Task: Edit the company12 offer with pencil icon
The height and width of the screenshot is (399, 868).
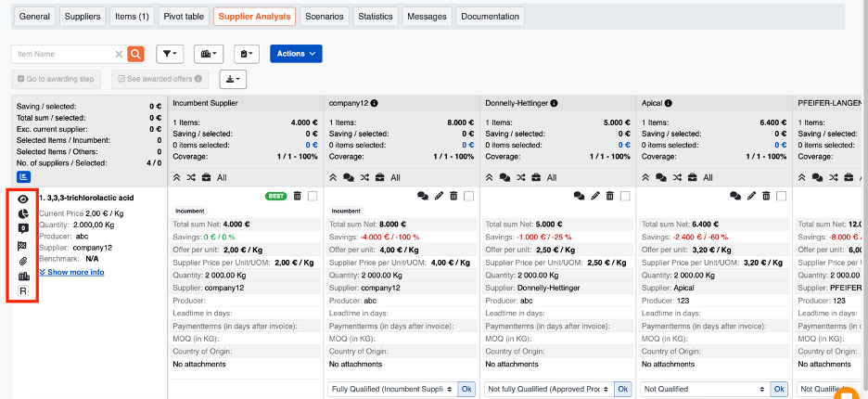Action: [439, 196]
